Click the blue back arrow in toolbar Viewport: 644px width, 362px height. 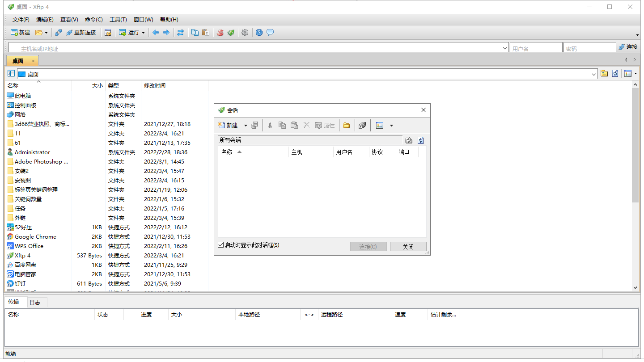point(156,33)
